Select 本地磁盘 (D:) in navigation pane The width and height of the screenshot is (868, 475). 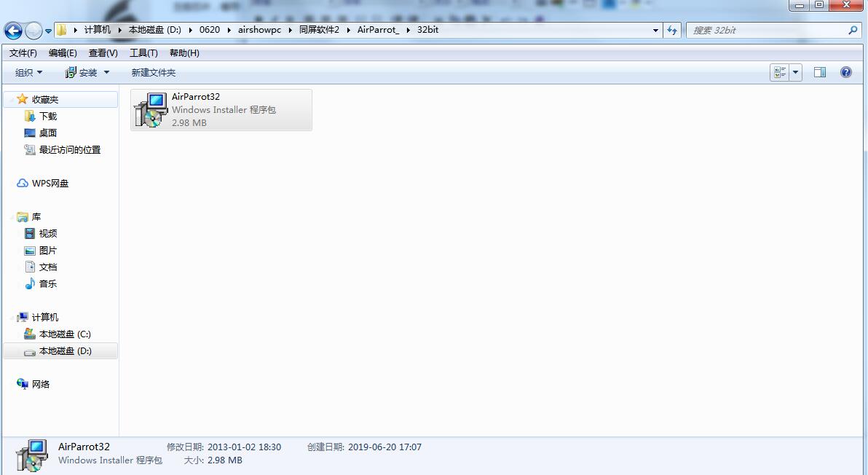(x=66, y=351)
